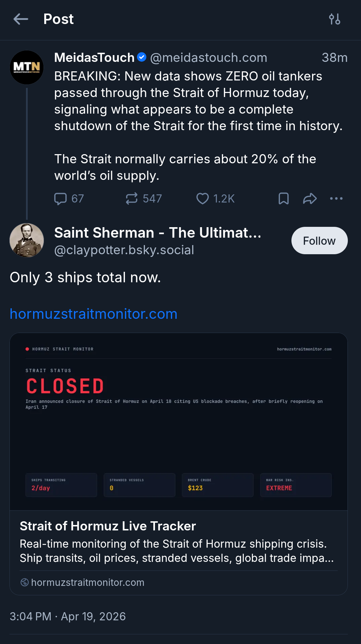This screenshot has height=644, width=361.
Task: Open more options for MeidasTouch post
Action: click(x=336, y=199)
